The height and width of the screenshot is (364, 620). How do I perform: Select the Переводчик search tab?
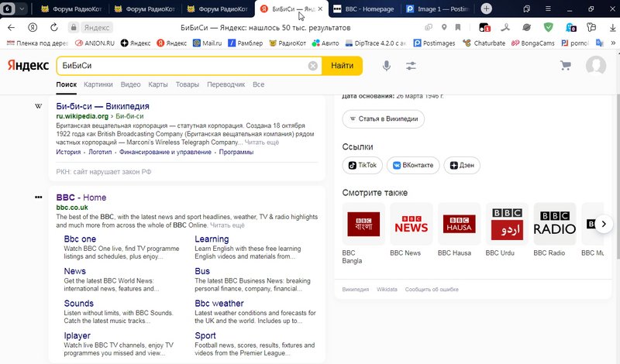(x=226, y=84)
